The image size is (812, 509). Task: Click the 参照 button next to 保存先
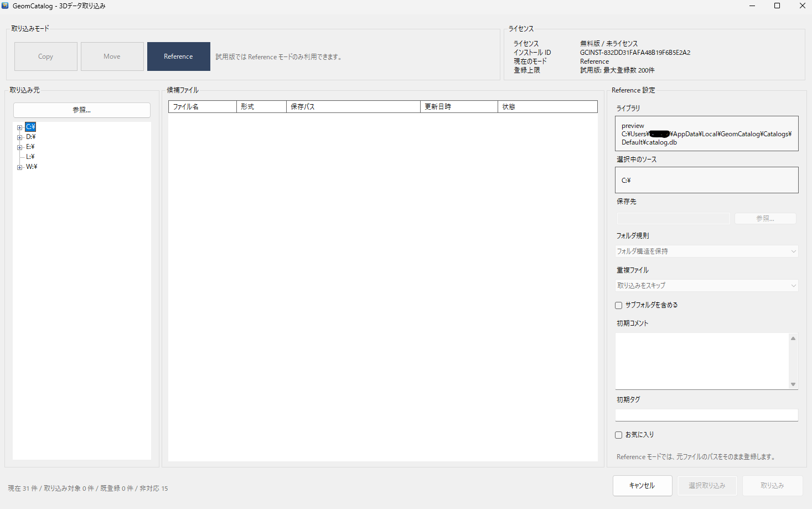[765, 218]
